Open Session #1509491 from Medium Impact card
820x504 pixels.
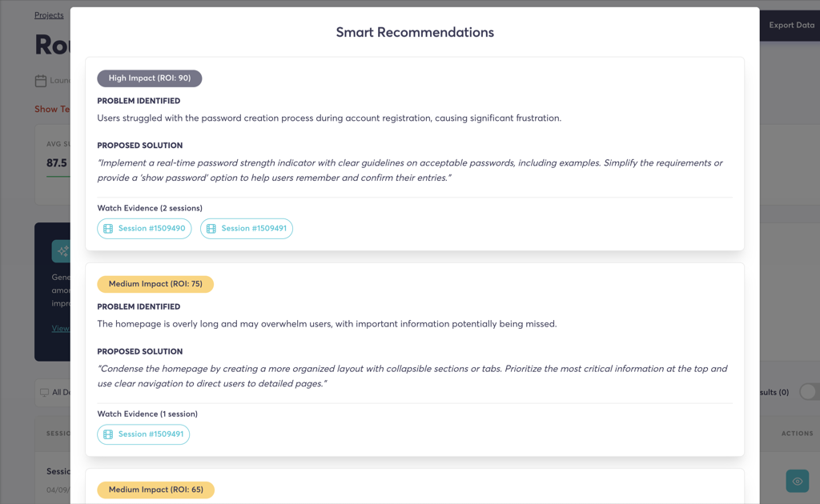click(143, 434)
